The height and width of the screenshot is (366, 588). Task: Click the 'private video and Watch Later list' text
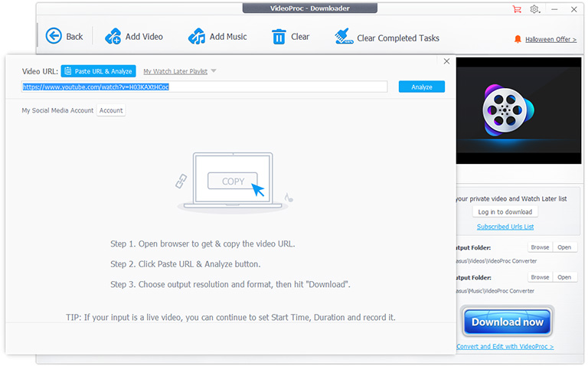511,199
